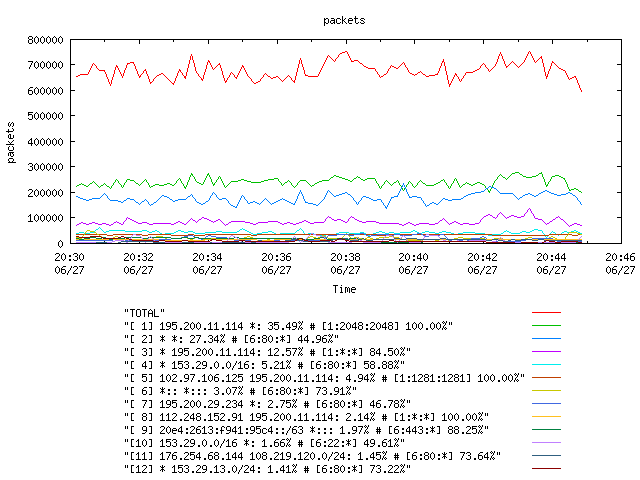Click the 500000 y-axis value
This screenshot has height=480, width=640.
(45, 116)
